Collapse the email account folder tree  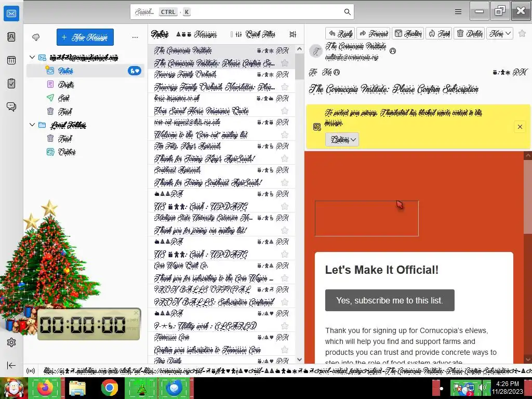32,57
